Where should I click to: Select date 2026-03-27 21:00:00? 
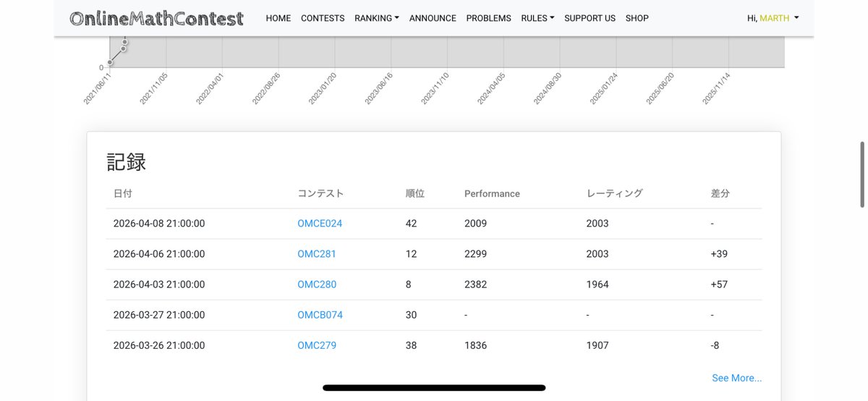pos(159,315)
